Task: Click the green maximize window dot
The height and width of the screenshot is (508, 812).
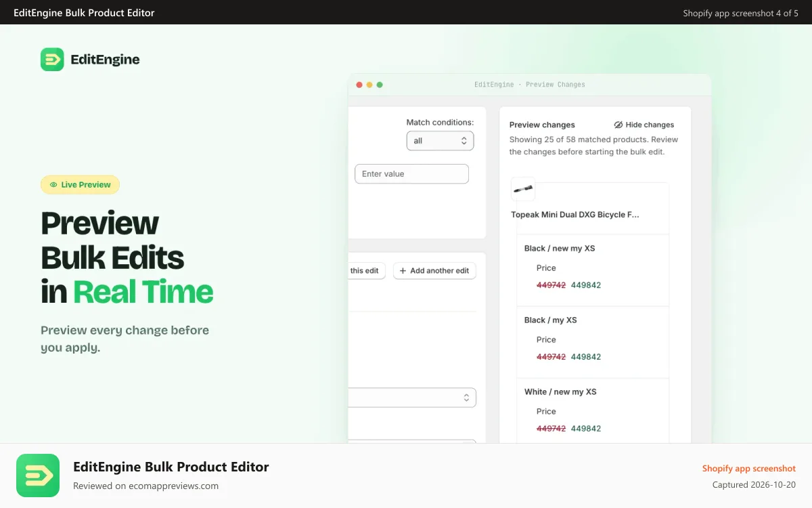Action: pyautogui.click(x=380, y=85)
